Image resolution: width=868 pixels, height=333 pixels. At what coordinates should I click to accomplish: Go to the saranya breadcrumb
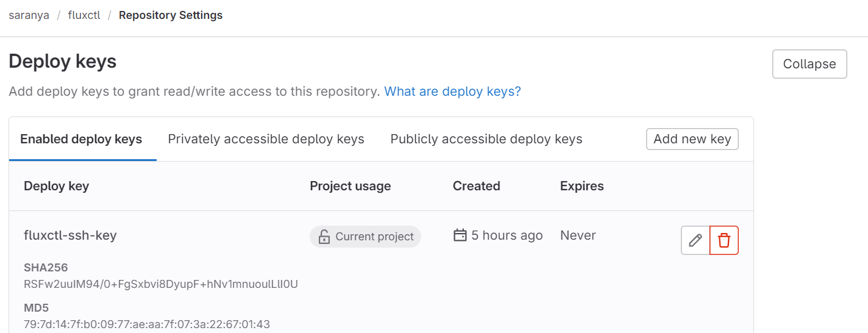point(29,15)
